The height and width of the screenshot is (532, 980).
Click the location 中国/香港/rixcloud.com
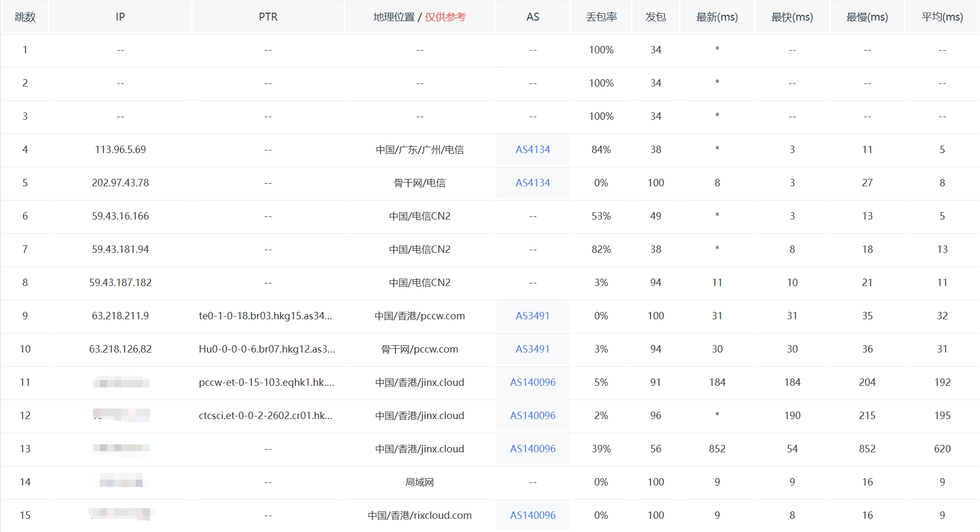[x=420, y=515]
